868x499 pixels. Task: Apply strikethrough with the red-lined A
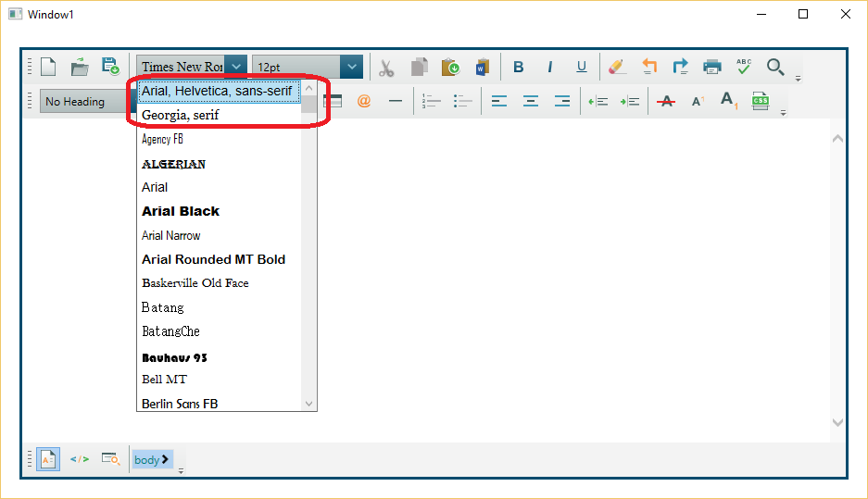(x=665, y=101)
